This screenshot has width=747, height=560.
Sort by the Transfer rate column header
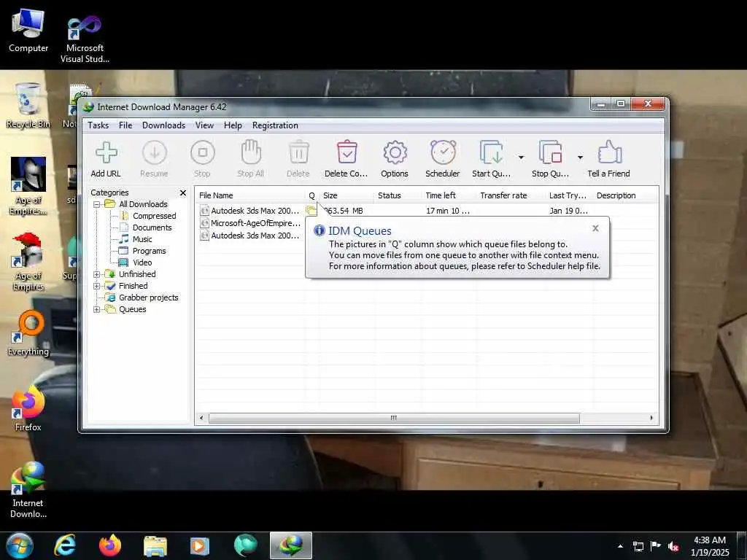(511, 195)
